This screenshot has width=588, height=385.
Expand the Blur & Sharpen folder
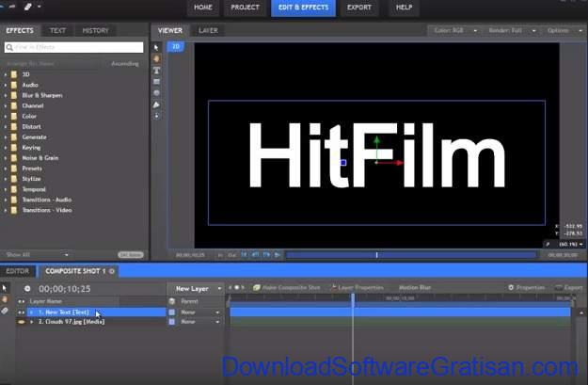[6, 95]
